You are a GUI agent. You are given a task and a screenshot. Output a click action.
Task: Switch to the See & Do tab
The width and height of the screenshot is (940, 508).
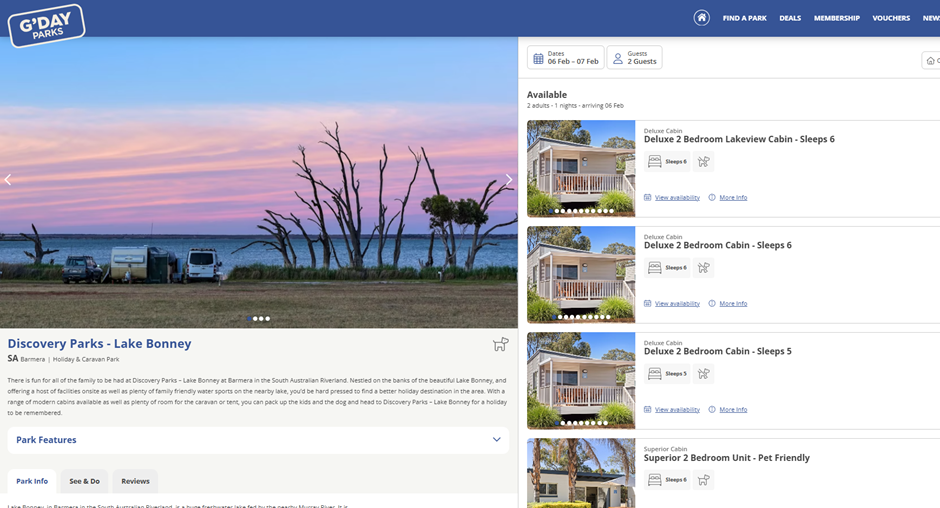point(85,481)
